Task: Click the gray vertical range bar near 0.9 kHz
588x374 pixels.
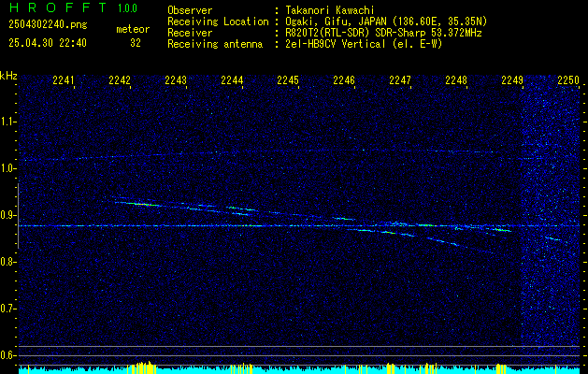Action: pos(19,216)
